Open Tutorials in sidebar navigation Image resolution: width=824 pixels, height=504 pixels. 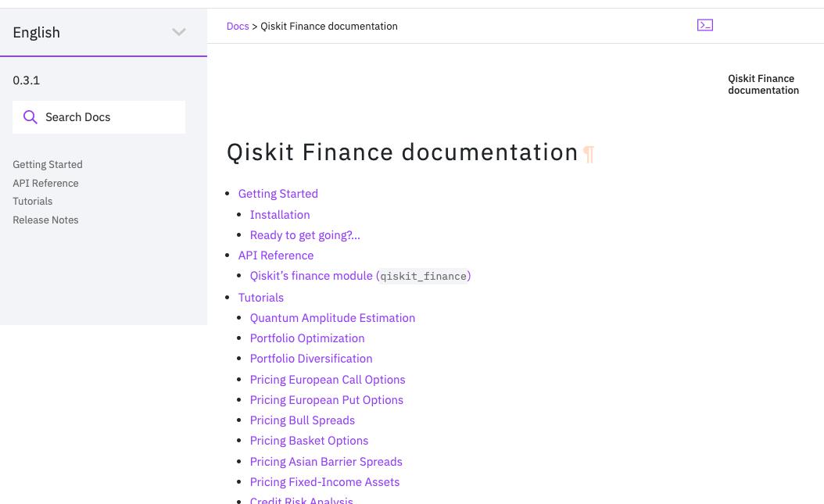[33, 201]
